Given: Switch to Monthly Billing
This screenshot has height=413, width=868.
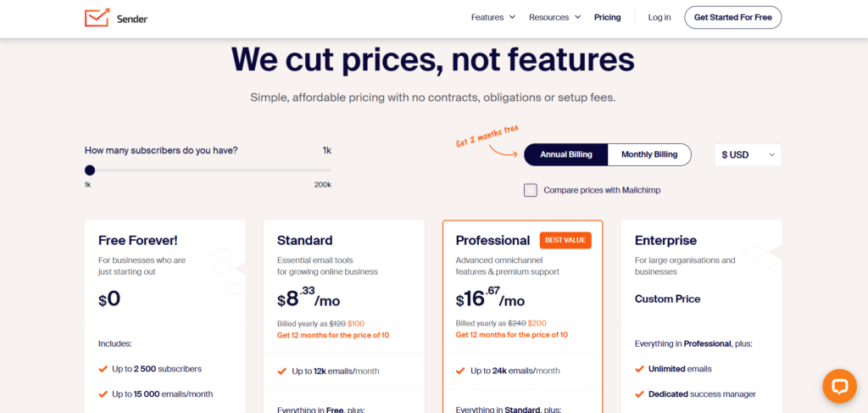Looking at the screenshot, I should (x=649, y=154).
